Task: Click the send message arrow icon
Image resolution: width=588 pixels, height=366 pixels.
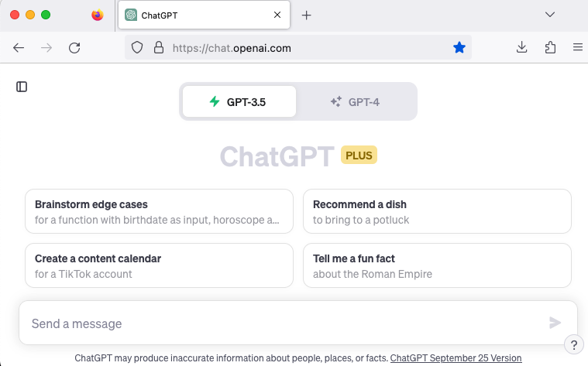Action: 555,323
